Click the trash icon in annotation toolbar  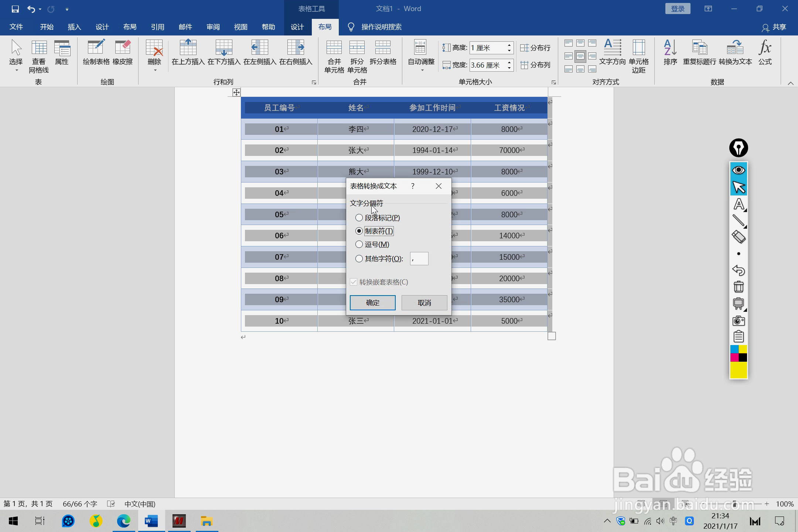pos(739,287)
